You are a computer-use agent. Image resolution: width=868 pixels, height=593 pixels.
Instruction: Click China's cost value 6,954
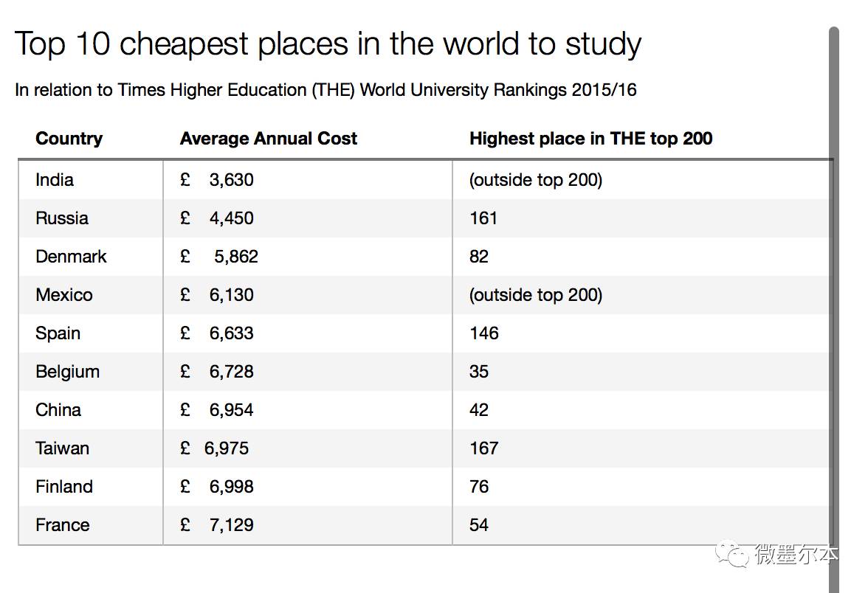(231, 410)
